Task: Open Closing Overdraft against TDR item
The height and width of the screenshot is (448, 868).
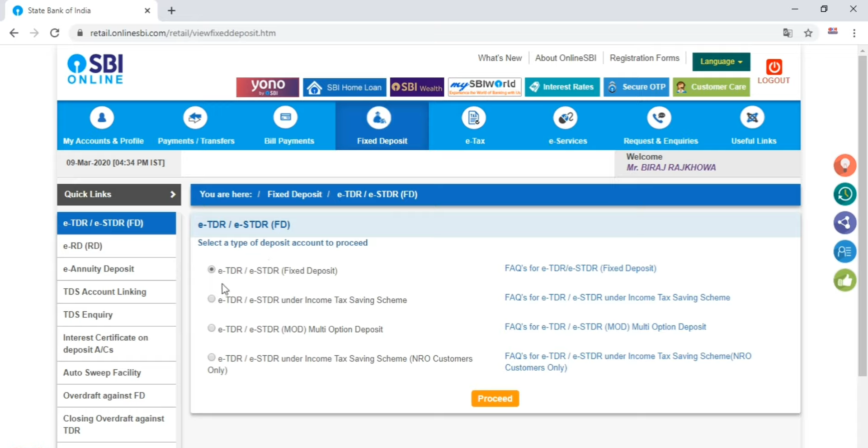Action: pos(117,425)
